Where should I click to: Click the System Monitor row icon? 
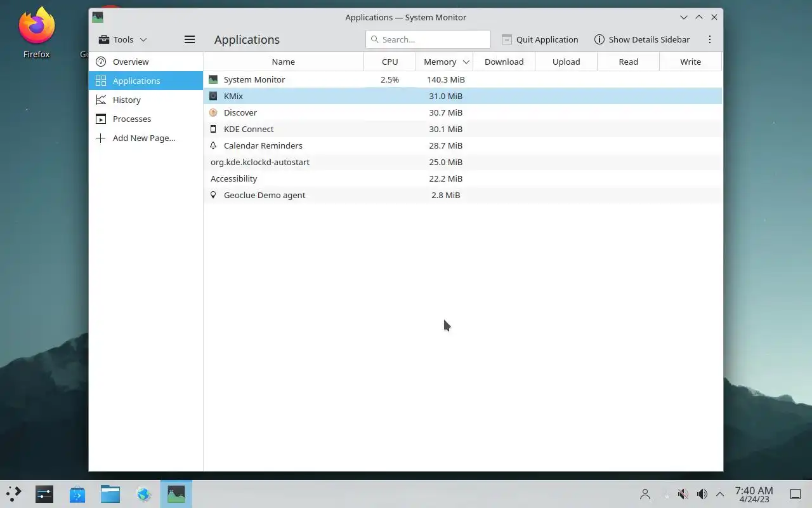[x=213, y=79]
